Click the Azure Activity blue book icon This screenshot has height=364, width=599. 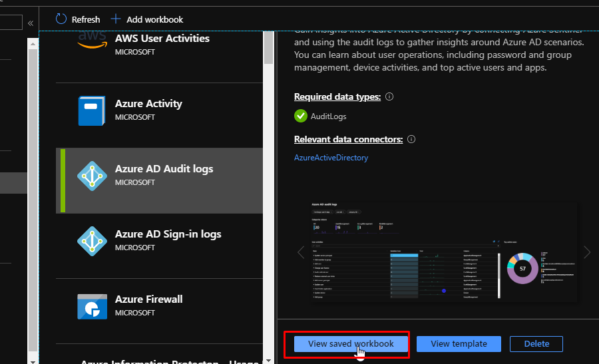pos(92,110)
